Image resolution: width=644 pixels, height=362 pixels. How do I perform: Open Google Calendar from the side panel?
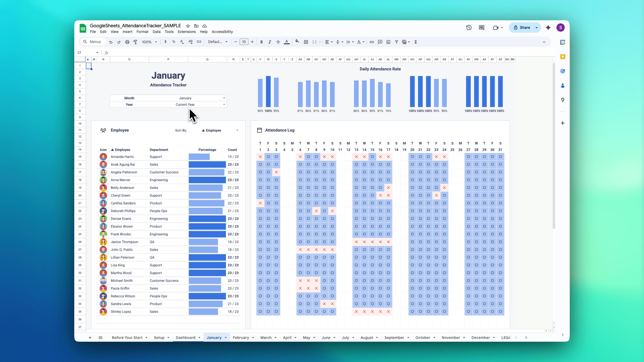click(x=563, y=42)
